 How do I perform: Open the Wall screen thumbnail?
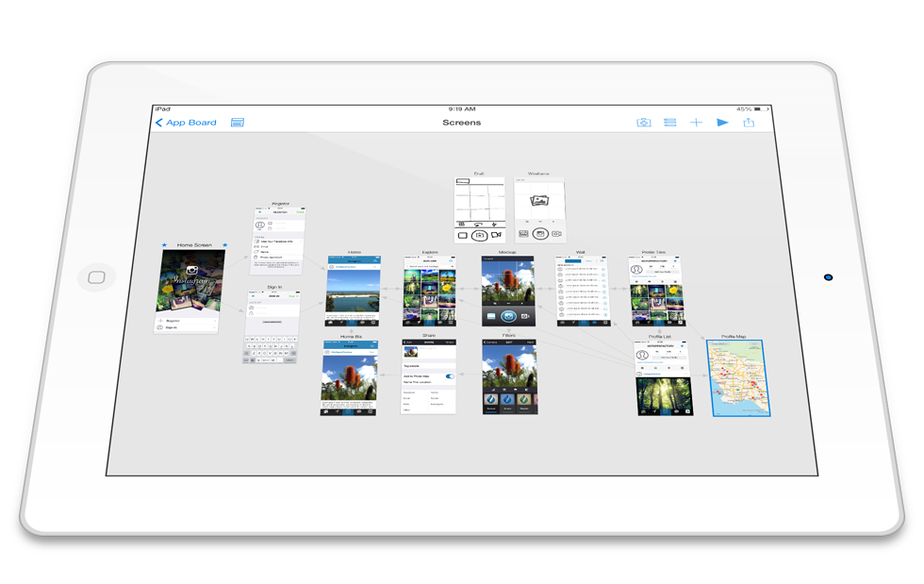(x=582, y=292)
